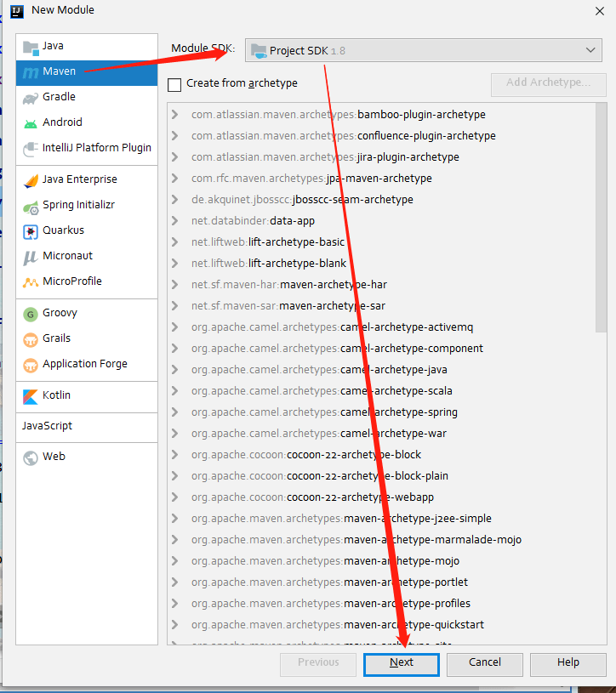Click the MicroProfile icon
Viewport: 616px width, 693px height.
31,282
